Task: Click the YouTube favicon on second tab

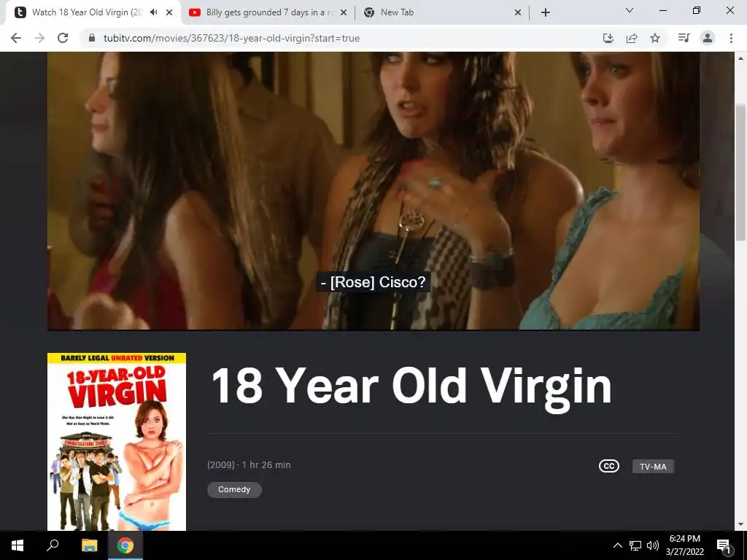Action: pyautogui.click(x=194, y=12)
